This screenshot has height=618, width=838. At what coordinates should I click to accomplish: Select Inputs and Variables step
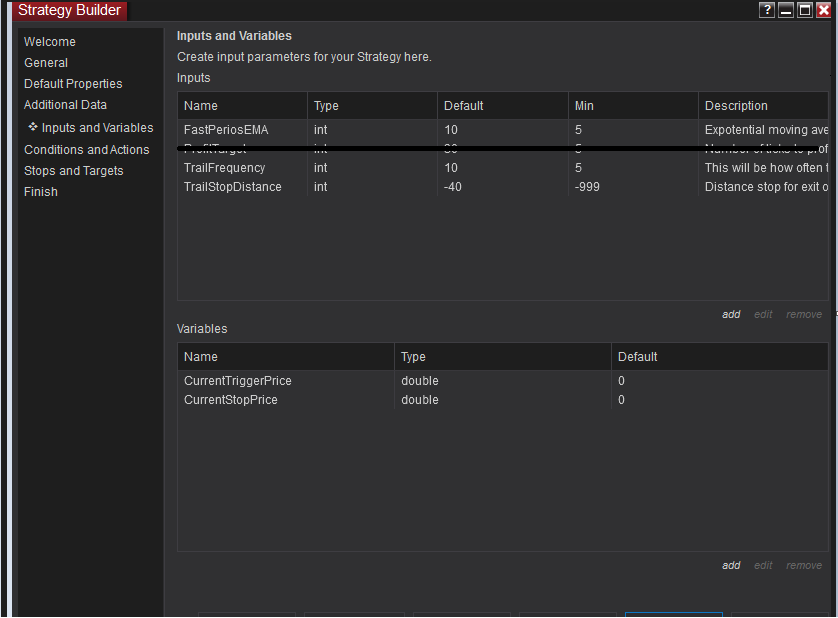coord(97,128)
